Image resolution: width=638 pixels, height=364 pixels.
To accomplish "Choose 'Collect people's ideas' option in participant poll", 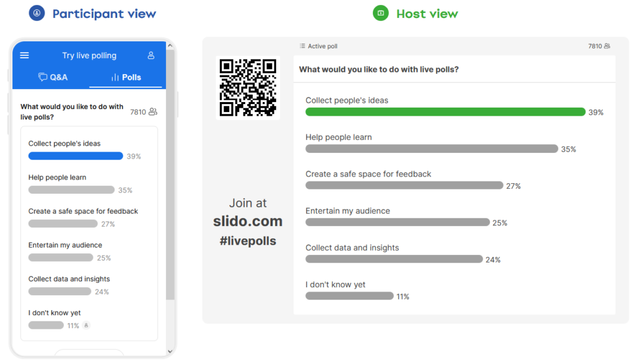I will tap(64, 144).
